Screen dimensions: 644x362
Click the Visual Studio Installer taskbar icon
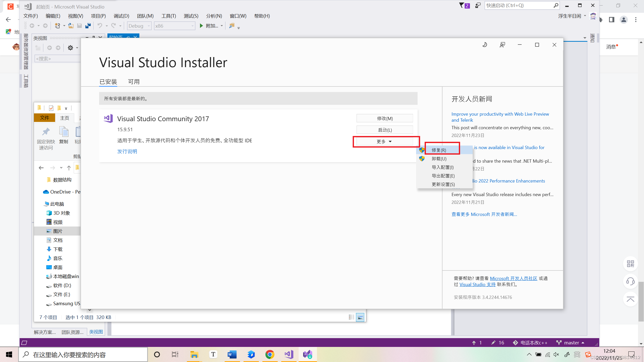pos(307,355)
